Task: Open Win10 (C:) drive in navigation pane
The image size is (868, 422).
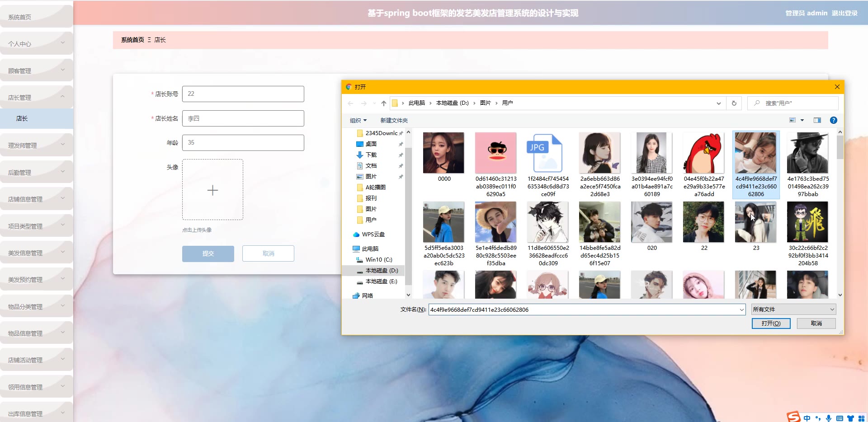Action: coord(375,260)
